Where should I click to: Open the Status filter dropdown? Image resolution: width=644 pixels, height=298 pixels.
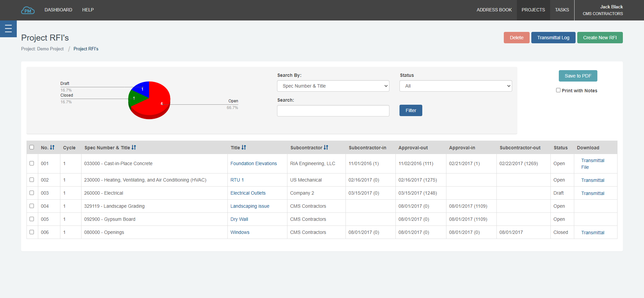456,86
